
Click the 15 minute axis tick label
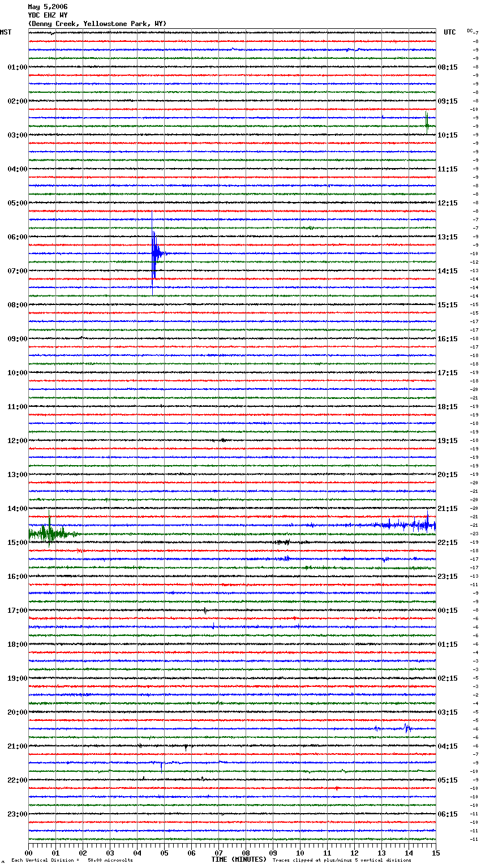tap(436, 853)
